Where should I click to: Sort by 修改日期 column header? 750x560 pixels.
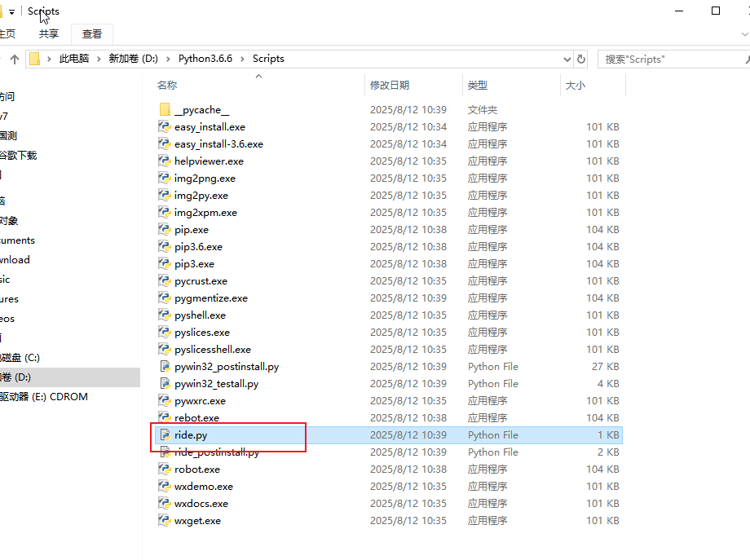390,85
